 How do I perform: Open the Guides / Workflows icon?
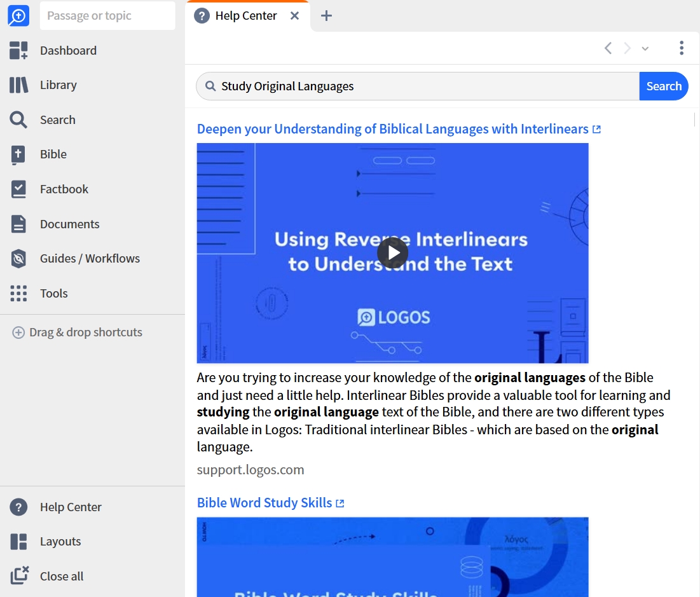point(18,259)
